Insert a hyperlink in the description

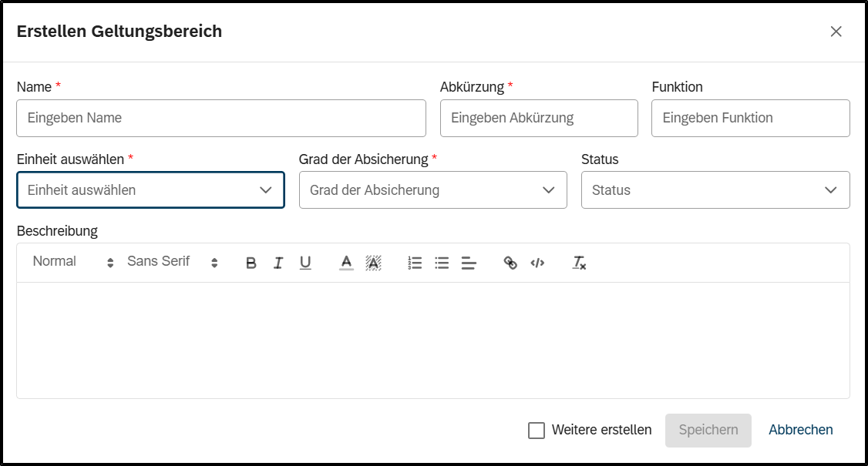[510, 262]
